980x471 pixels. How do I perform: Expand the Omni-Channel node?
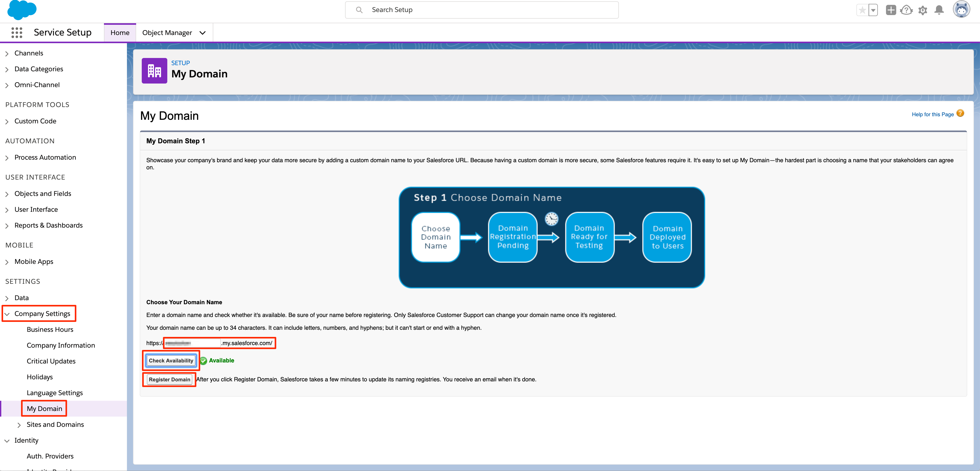[x=7, y=85]
